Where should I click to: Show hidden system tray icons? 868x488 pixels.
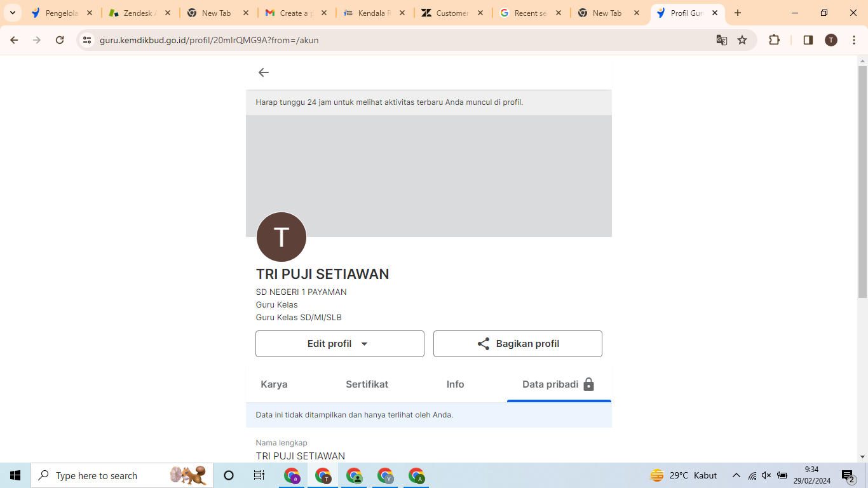pyautogui.click(x=736, y=475)
